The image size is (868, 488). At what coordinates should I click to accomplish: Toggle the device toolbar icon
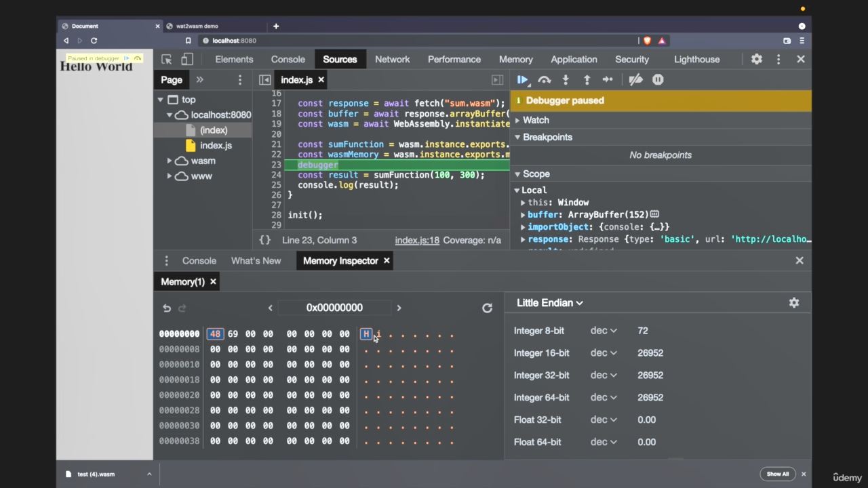click(x=187, y=60)
